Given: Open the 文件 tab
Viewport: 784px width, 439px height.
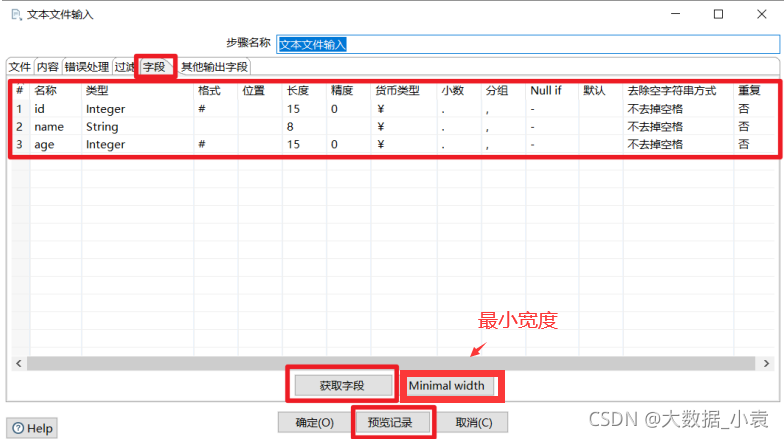Looking at the screenshot, I should 20,66.
